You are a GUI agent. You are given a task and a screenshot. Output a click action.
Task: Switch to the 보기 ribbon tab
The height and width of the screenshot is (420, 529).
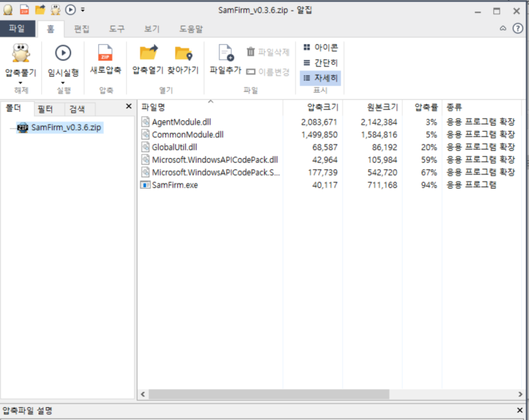point(152,29)
